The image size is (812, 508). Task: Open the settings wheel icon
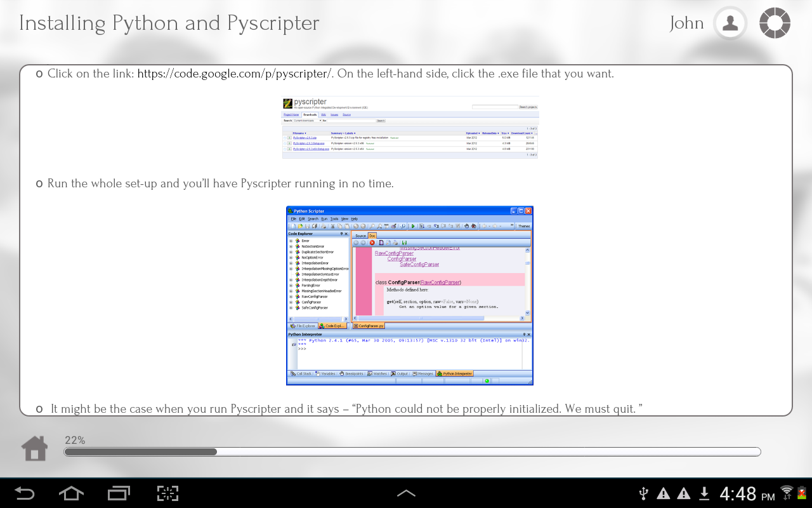[x=775, y=23]
